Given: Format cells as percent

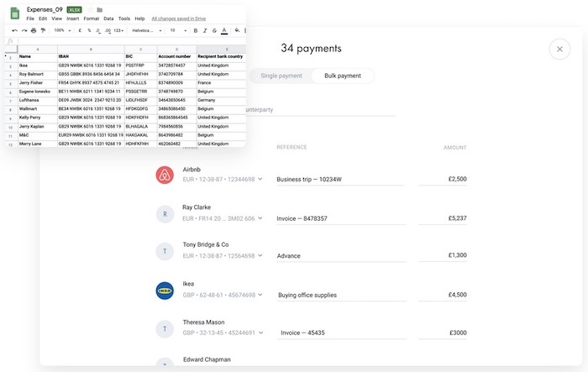Looking at the screenshot, I should tap(89, 31).
